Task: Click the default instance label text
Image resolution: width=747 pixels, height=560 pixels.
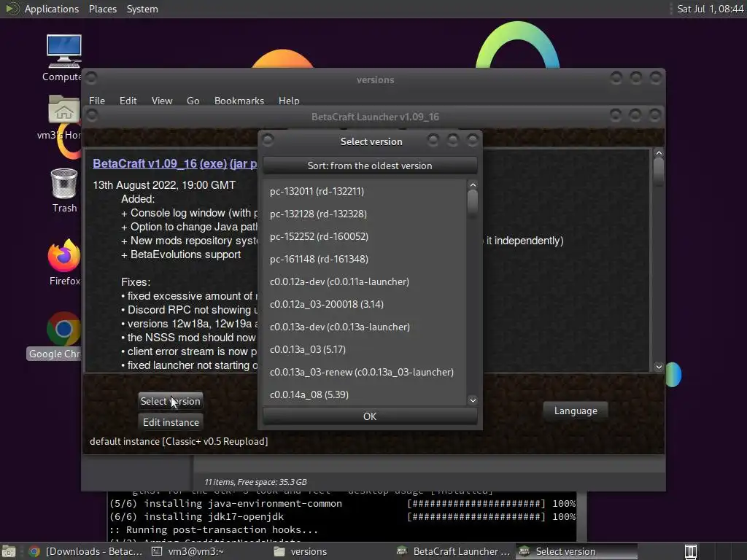Action: pyautogui.click(x=179, y=441)
